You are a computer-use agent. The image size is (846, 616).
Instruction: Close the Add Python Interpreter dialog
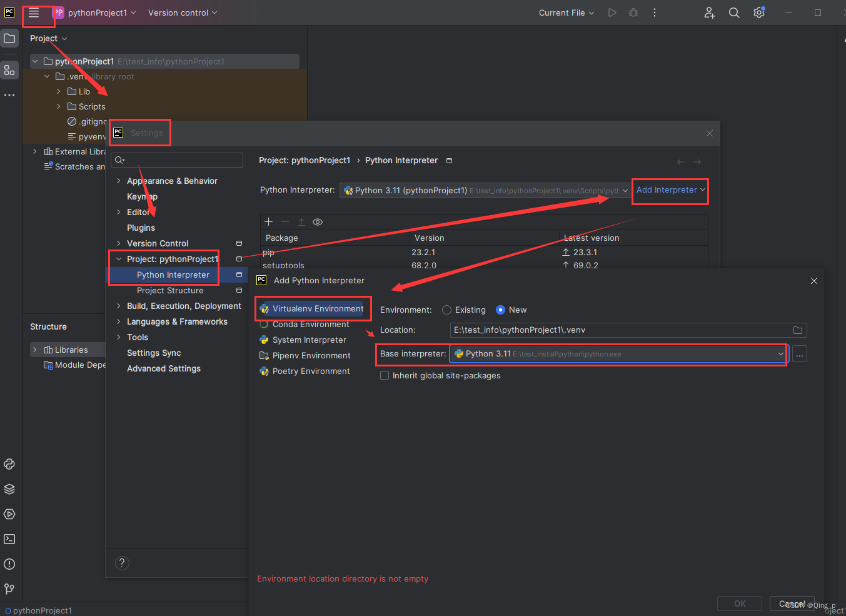814,281
